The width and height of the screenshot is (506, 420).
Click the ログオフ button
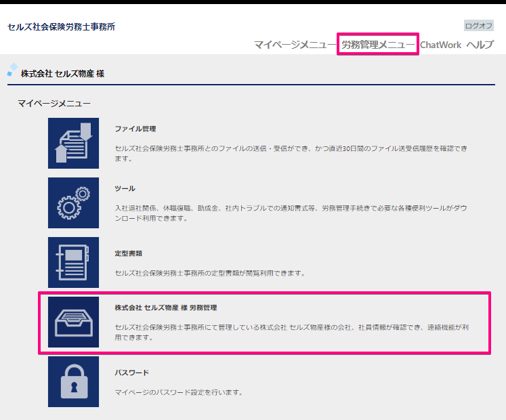pyautogui.click(x=479, y=26)
